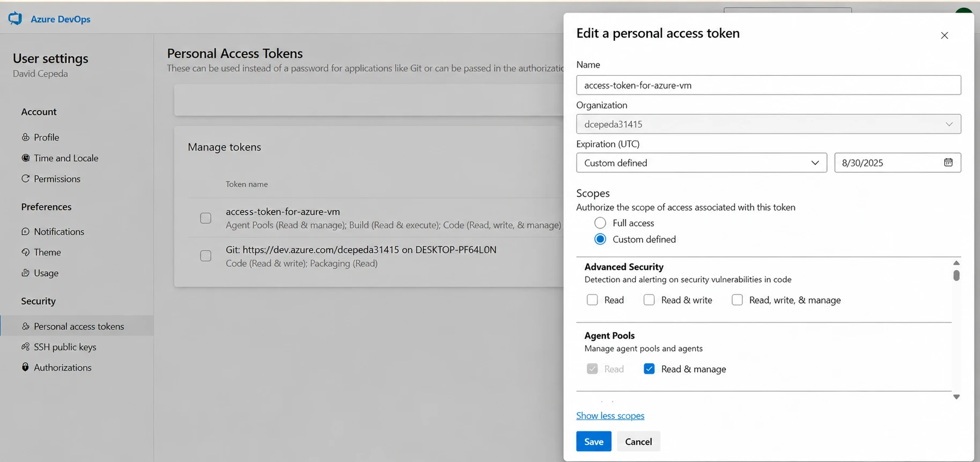Image resolution: width=980 pixels, height=462 pixels.
Task: Close the Edit personal access token panel
Action: [x=945, y=35]
